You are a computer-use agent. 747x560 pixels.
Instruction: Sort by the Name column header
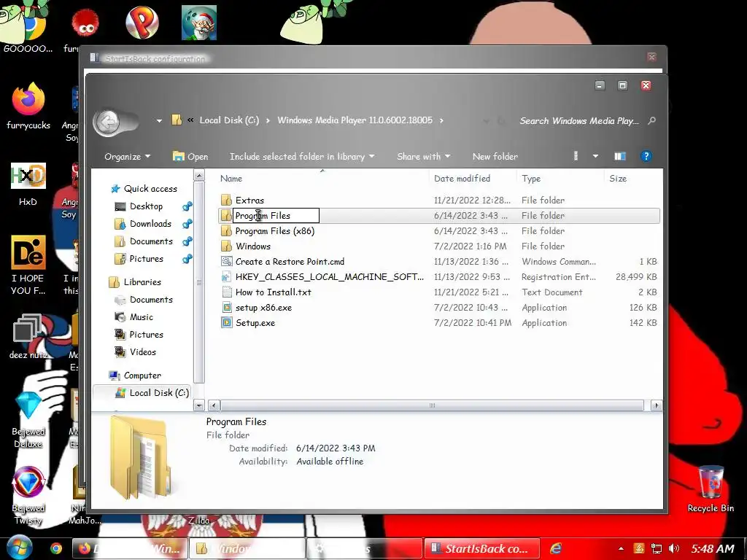click(x=231, y=179)
